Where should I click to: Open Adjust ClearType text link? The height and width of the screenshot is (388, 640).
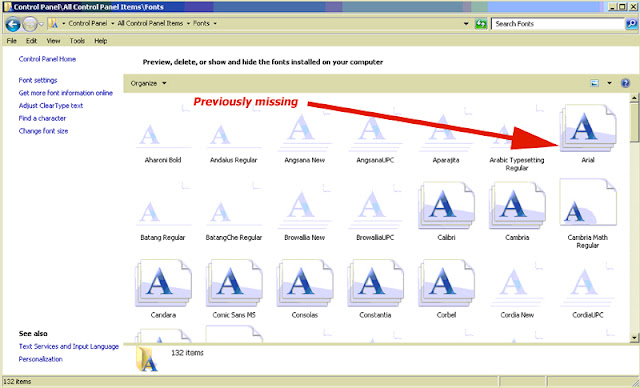(x=51, y=106)
